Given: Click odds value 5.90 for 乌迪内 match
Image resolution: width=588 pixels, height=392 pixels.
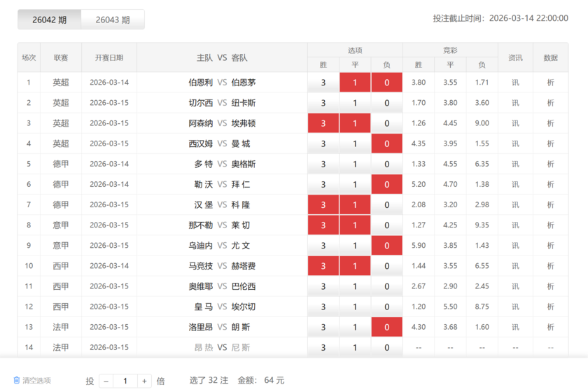Looking at the screenshot, I should point(419,245).
